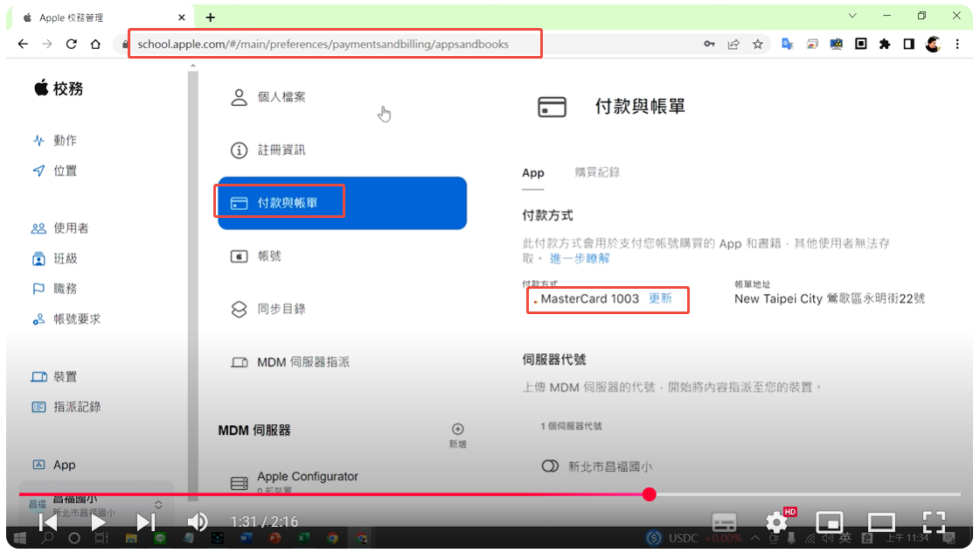Click the New Taipei City billing address
980x553 pixels.
(x=830, y=299)
